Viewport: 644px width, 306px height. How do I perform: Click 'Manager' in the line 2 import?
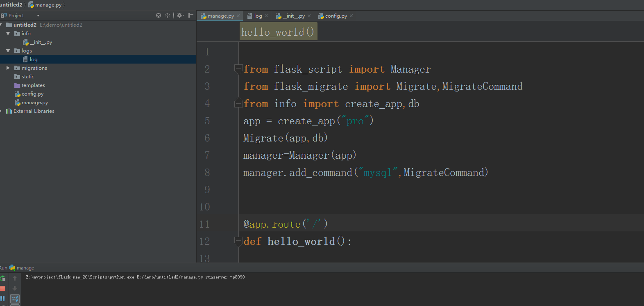[x=410, y=69]
